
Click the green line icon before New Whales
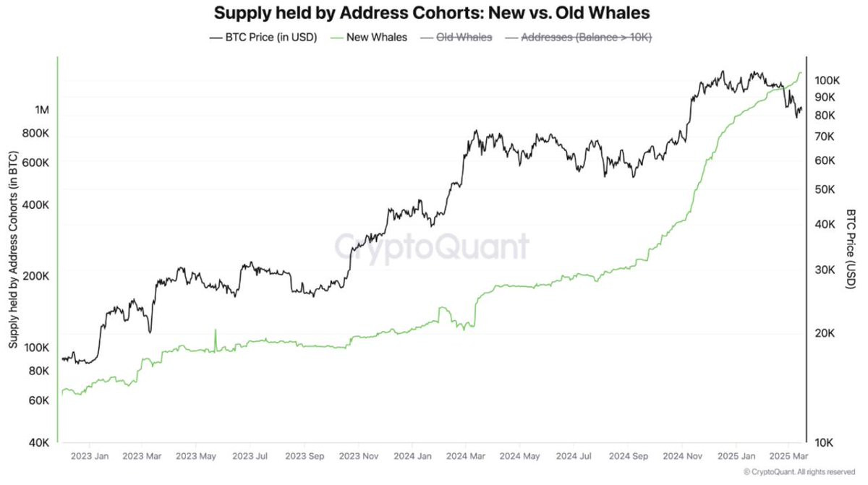click(x=335, y=37)
